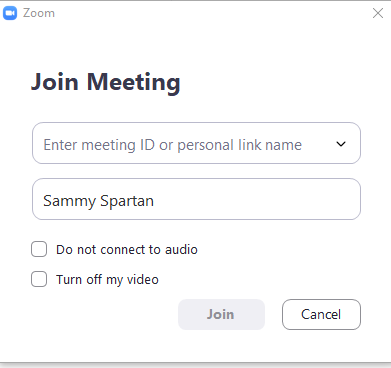
Task: Check the Turn off my video box
Action: point(39,279)
